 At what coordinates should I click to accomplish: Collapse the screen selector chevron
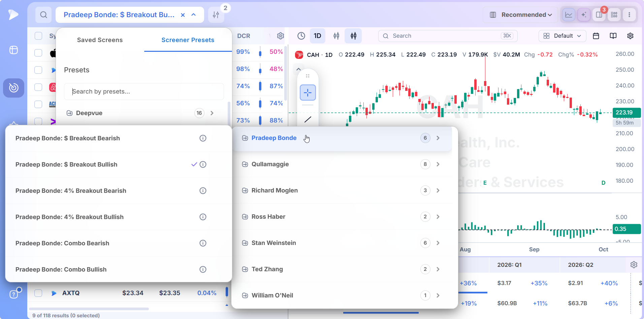click(194, 15)
